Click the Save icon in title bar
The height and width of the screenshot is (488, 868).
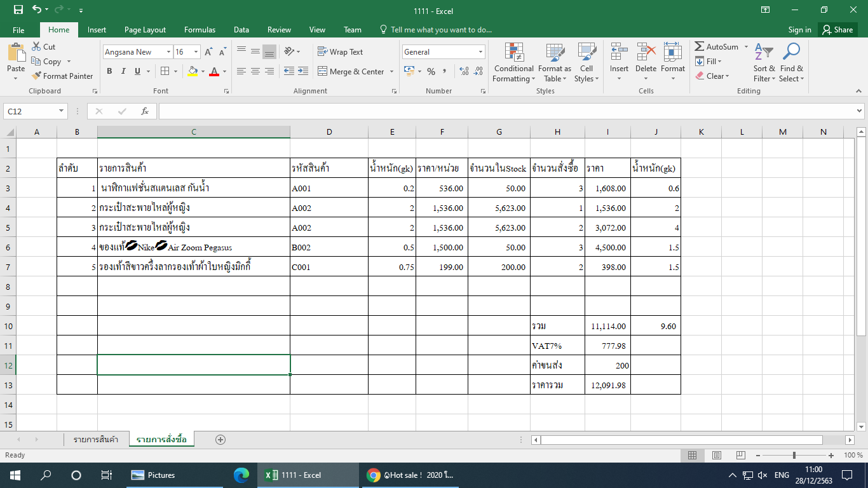tap(18, 10)
